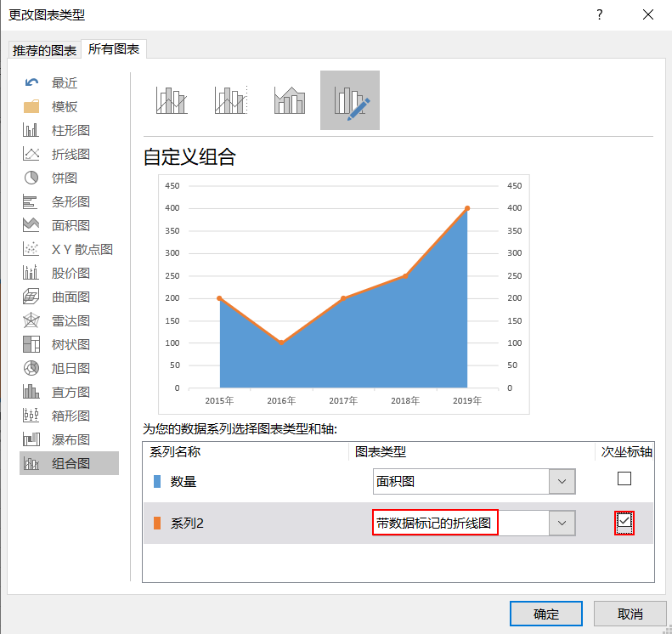This screenshot has height=634, width=672.
Task: Choose 面积图 area chart category
Action: click(x=69, y=225)
